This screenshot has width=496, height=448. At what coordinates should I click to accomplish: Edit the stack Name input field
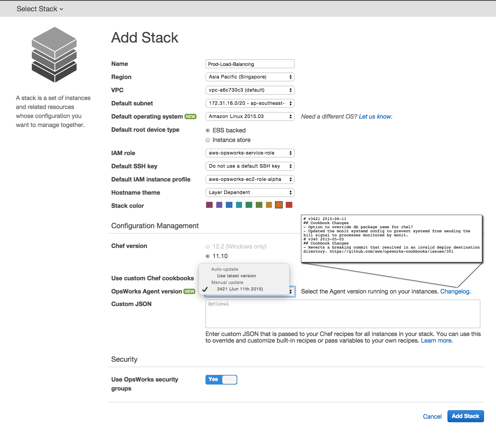250,64
